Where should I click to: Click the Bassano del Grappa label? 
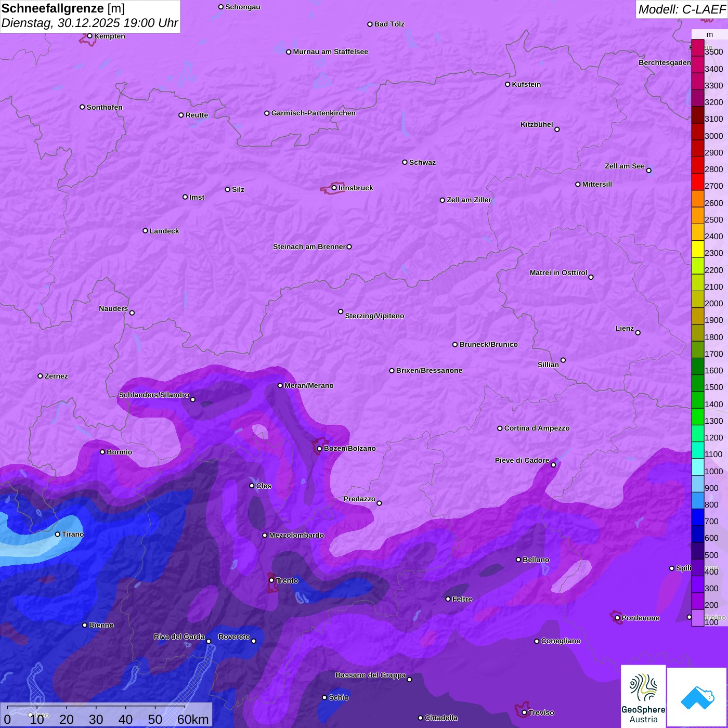[x=371, y=675]
